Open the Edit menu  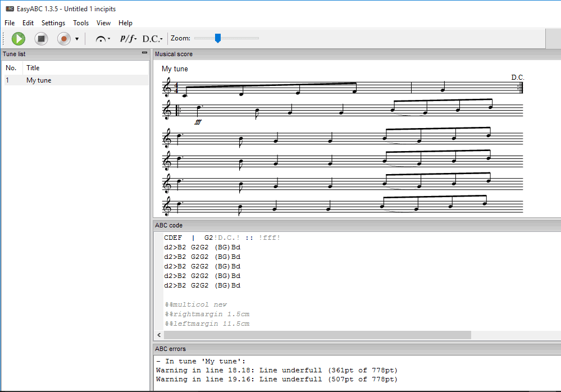tap(28, 23)
